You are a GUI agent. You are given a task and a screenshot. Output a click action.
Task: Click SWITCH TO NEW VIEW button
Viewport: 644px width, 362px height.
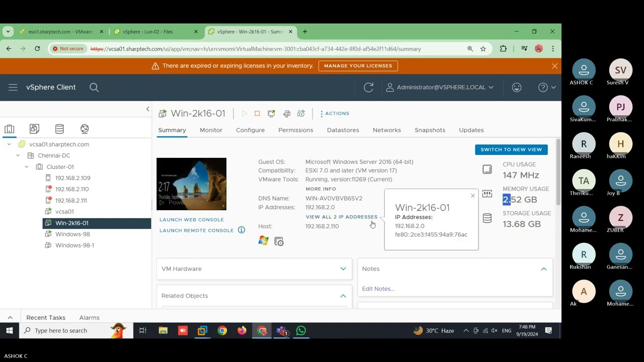point(511,149)
